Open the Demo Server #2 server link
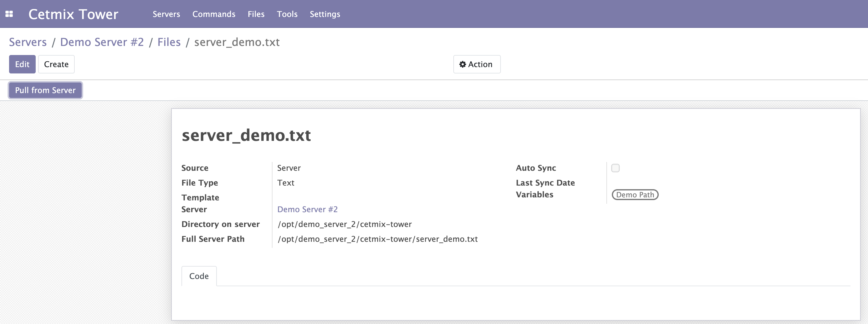The image size is (868, 324). tap(307, 209)
